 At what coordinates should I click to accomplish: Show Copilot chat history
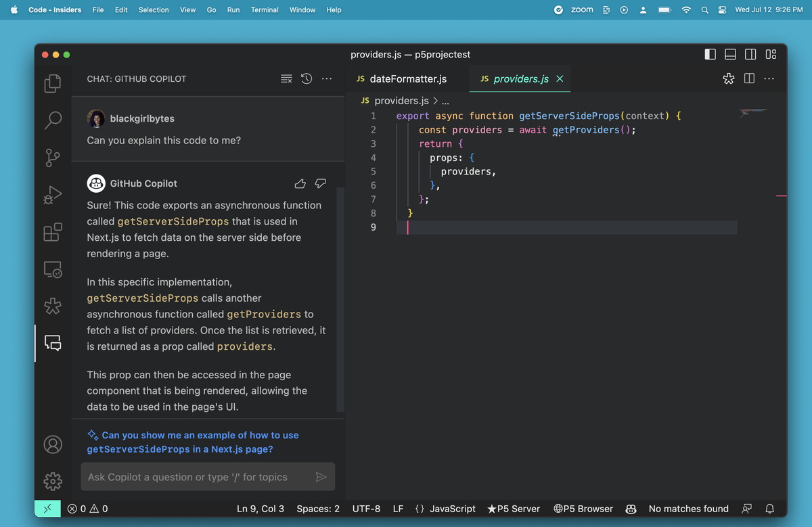point(307,79)
